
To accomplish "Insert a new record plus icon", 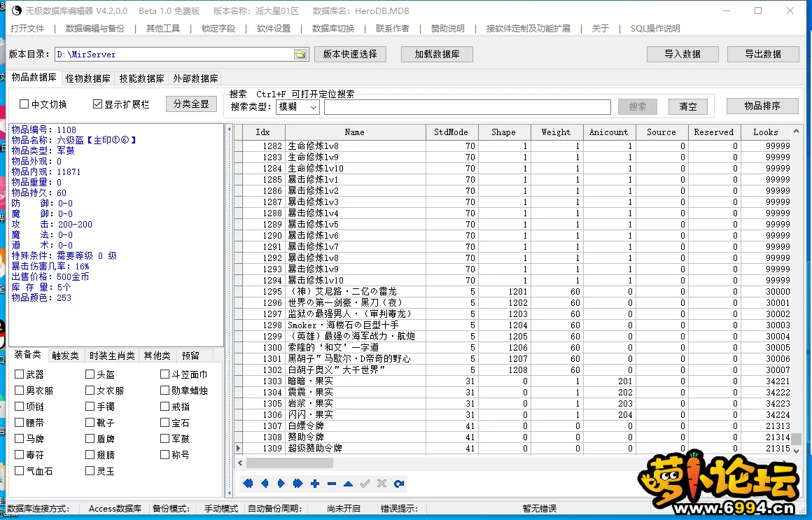I will (315, 483).
